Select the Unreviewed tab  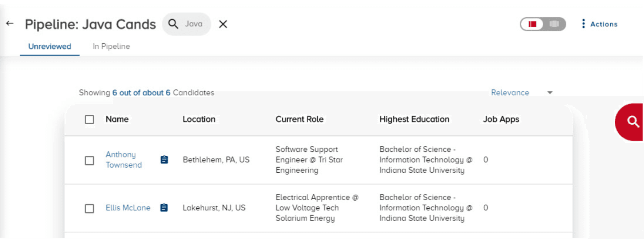tap(50, 47)
